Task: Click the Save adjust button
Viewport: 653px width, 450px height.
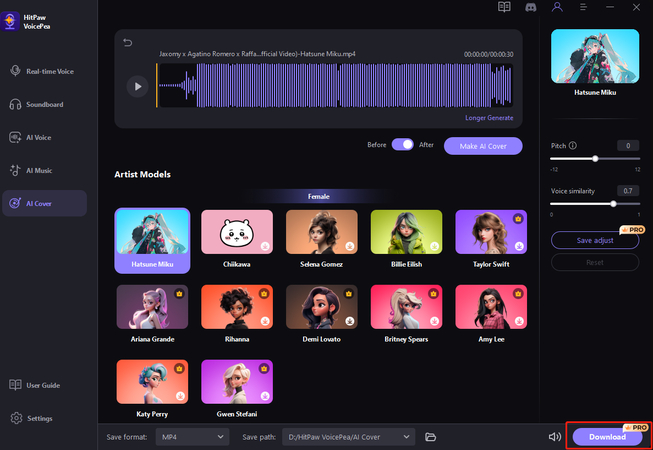Action: [x=595, y=240]
